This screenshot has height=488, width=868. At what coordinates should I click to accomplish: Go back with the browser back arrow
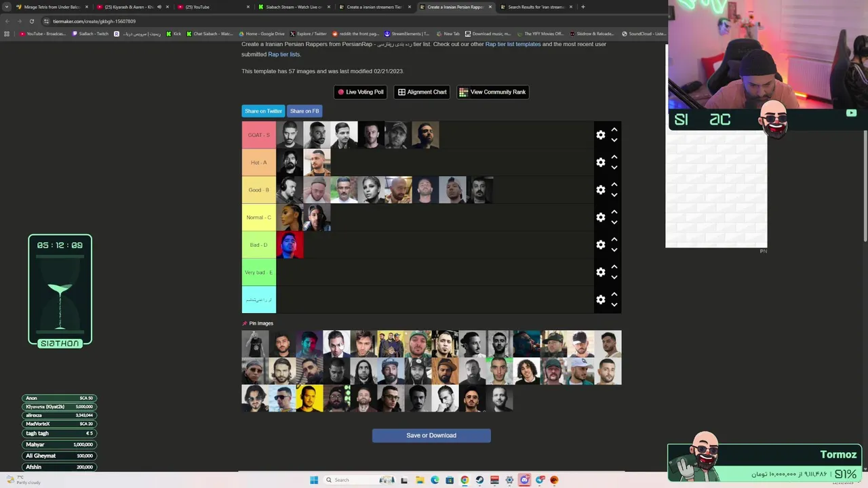7,21
